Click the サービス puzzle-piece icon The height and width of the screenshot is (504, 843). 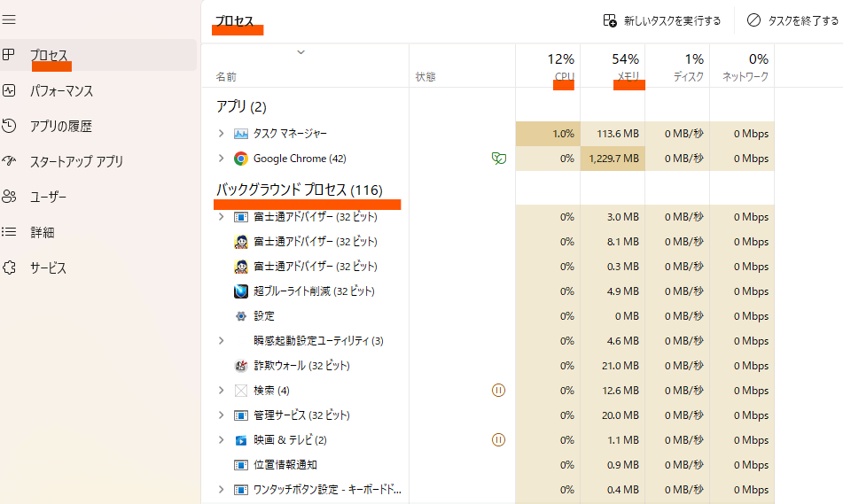point(9,267)
